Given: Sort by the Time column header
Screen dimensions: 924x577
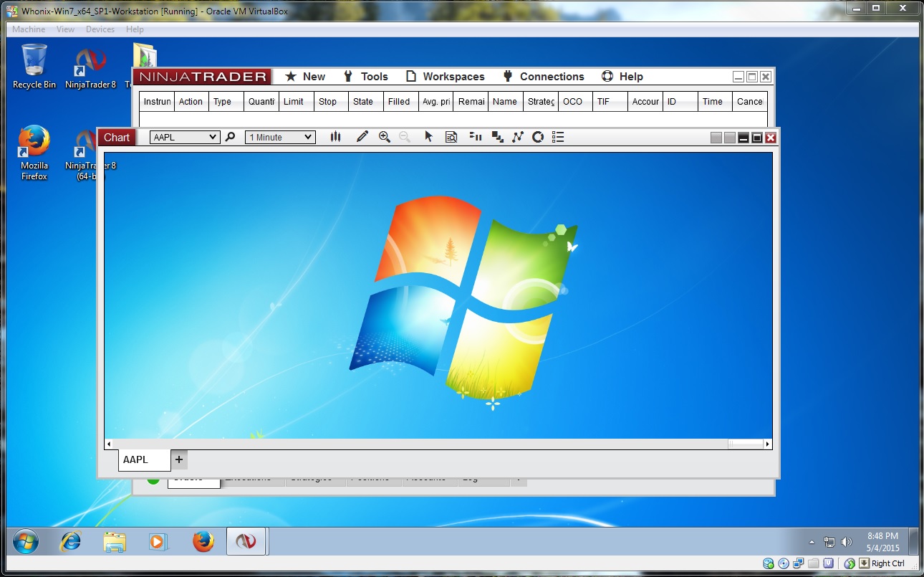Looking at the screenshot, I should [716, 102].
